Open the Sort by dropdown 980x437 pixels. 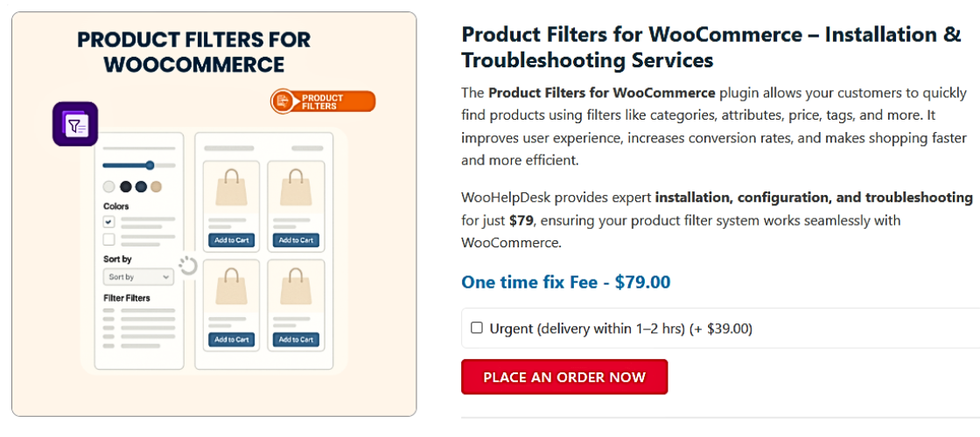[x=138, y=277]
